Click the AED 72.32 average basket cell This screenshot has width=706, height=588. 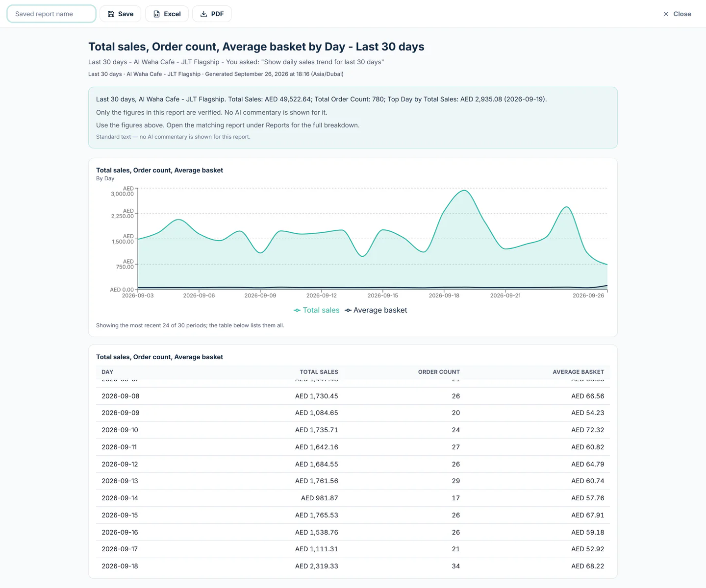587,430
